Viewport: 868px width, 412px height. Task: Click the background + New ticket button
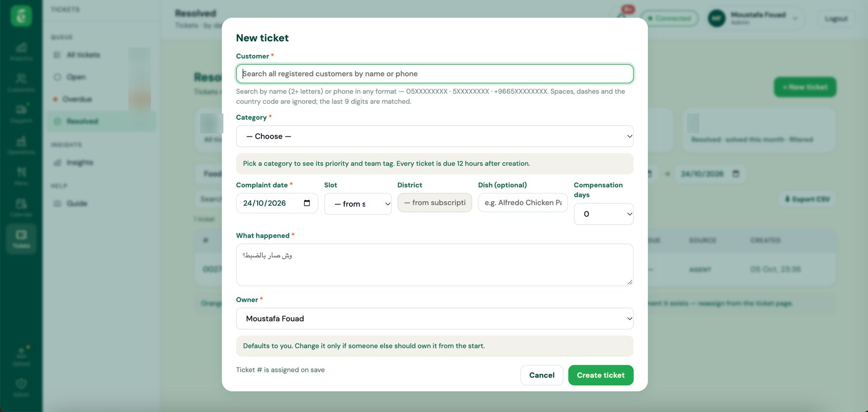[x=805, y=87]
